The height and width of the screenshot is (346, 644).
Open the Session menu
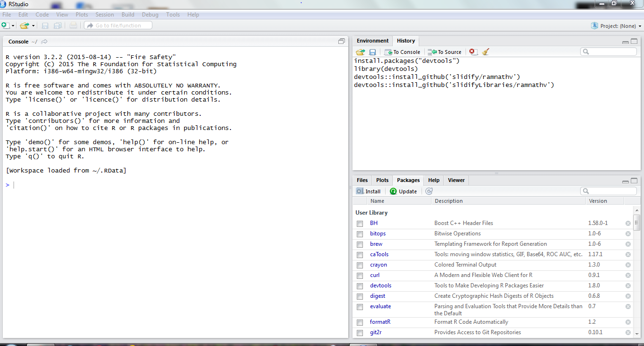[105, 15]
